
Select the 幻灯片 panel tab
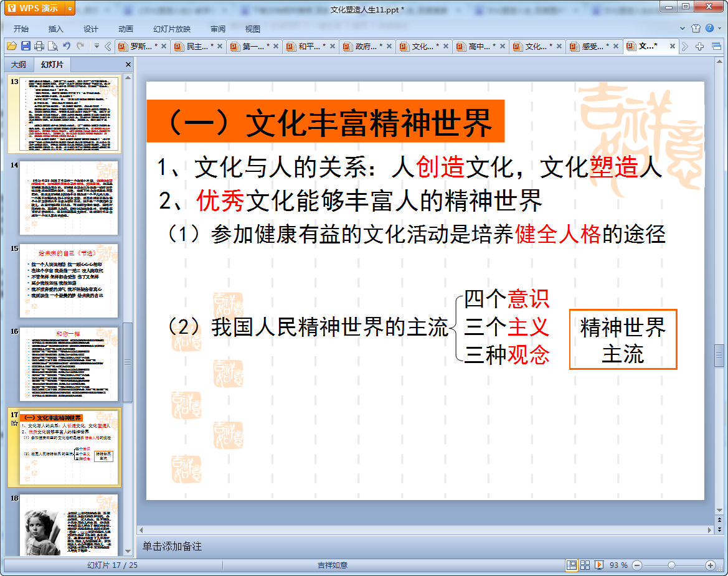tap(52, 65)
